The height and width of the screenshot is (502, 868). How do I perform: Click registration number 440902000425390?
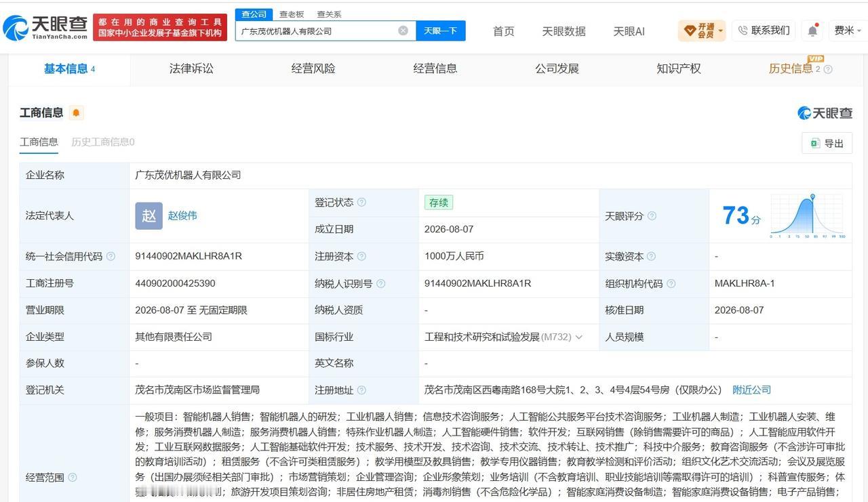point(175,283)
